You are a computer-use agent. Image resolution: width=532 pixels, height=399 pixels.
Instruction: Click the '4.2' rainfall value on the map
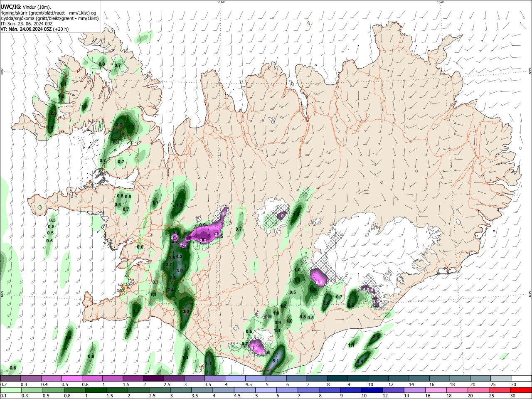point(180,257)
